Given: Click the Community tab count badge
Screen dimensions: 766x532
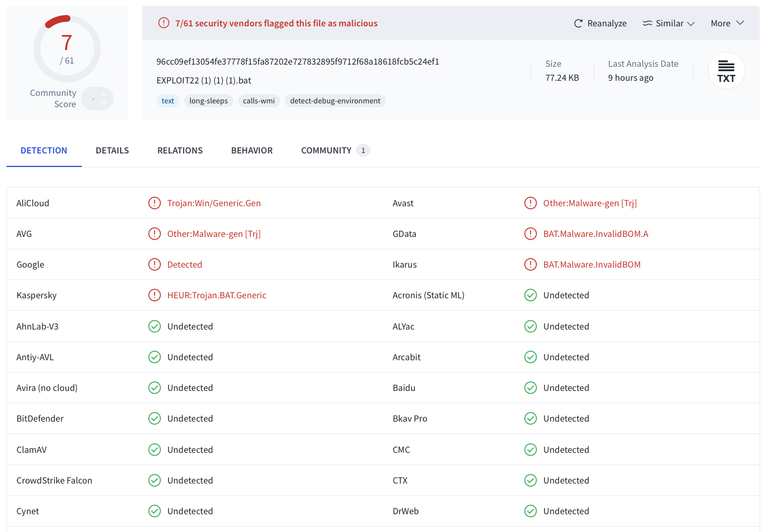Looking at the screenshot, I should pos(363,150).
